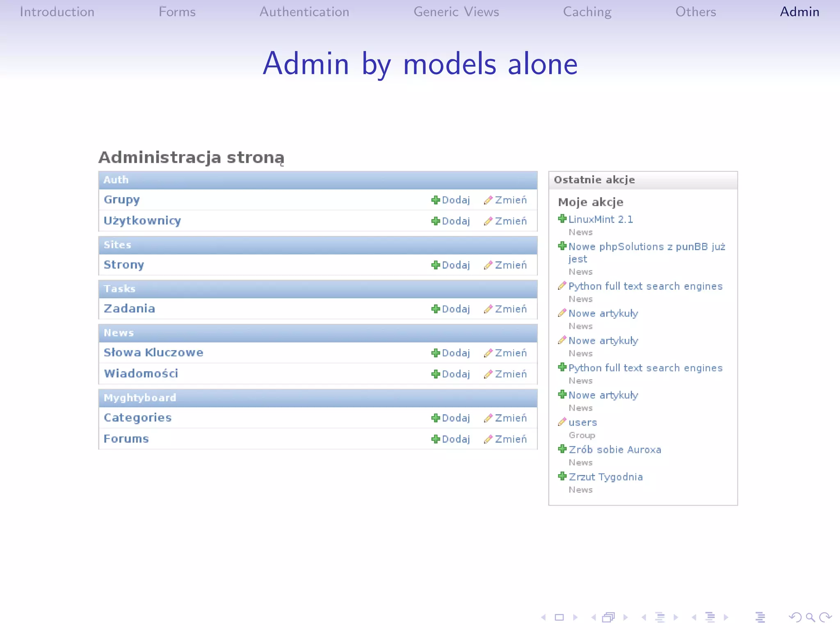
Task: Click the plus icon beside LinuxMint 2.1
Action: coord(562,219)
